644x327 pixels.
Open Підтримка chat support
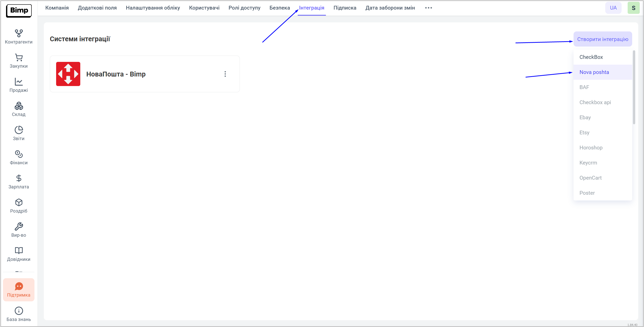pos(19,290)
